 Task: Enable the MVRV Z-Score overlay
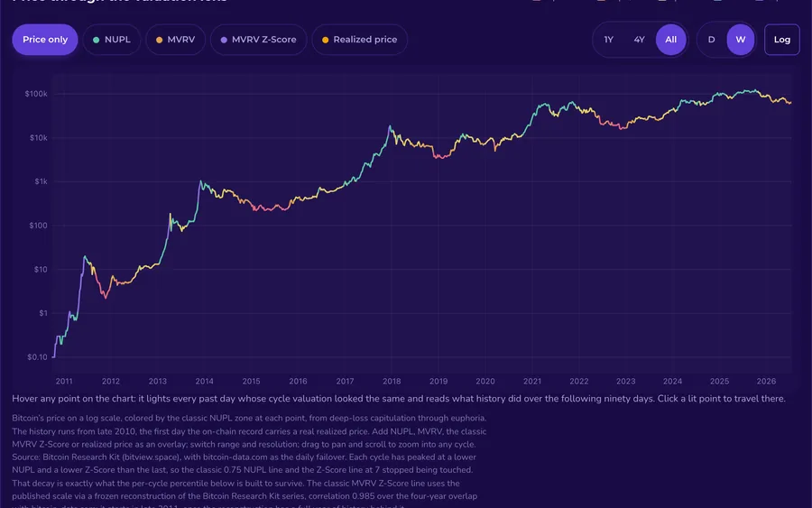point(258,40)
